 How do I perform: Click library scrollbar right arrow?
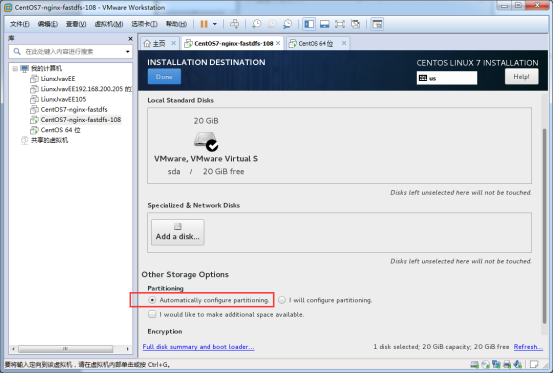[x=127, y=349]
